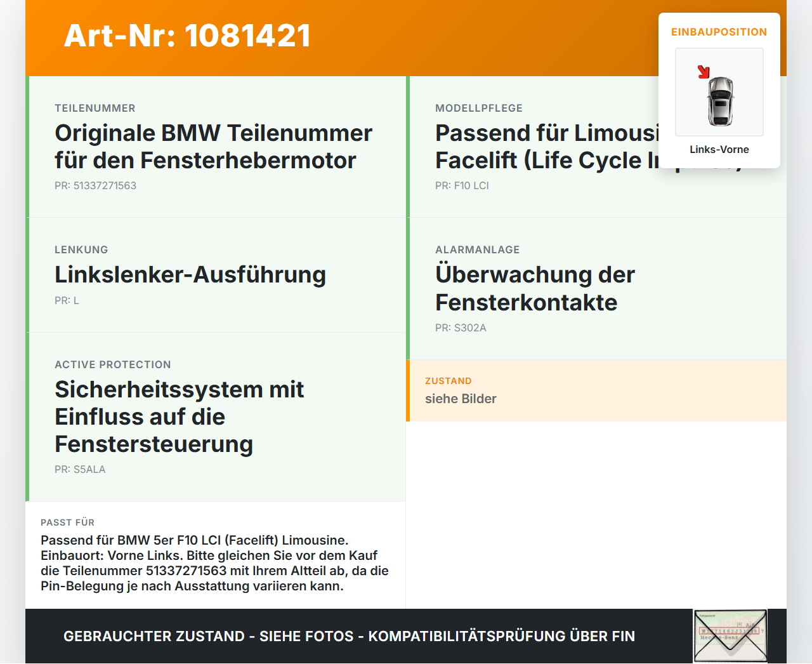Select the PR: L value
The image size is (812, 664).
click(x=67, y=300)
